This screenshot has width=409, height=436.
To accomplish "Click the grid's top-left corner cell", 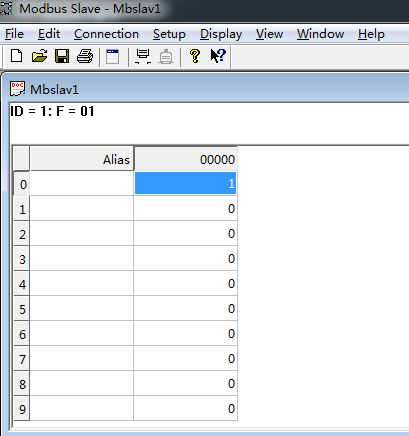I will click(x=22, y=159).
